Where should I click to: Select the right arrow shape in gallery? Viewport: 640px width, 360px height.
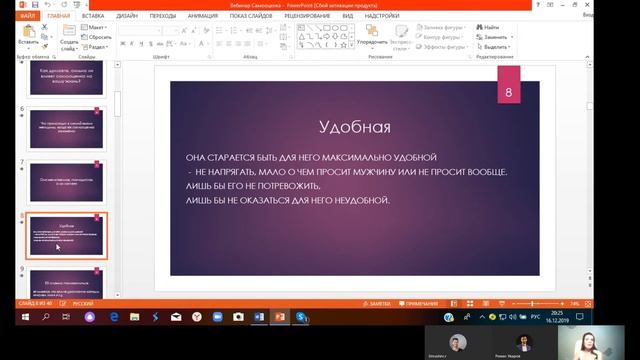(327, 36)
